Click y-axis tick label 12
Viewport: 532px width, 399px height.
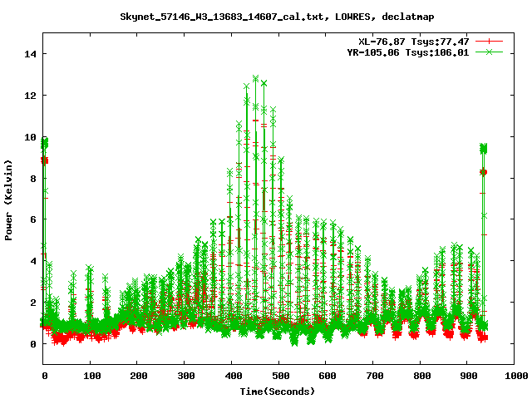(30, 96)
